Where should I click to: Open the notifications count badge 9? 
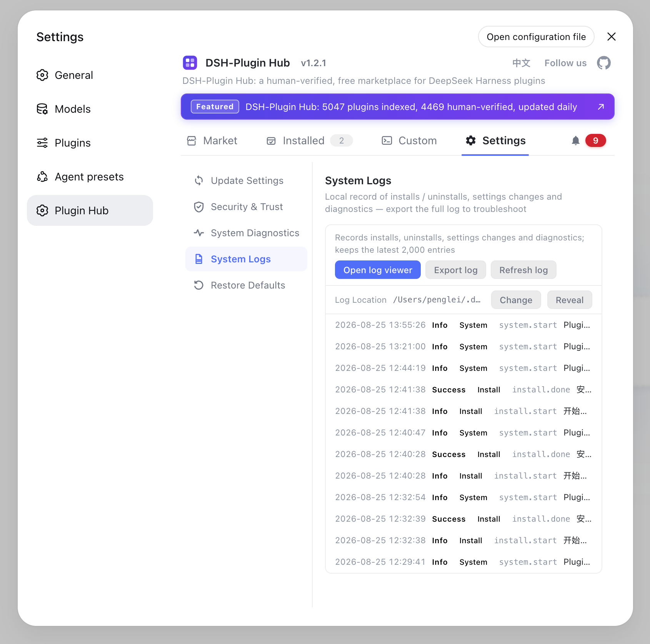click(x=595, y=141)
